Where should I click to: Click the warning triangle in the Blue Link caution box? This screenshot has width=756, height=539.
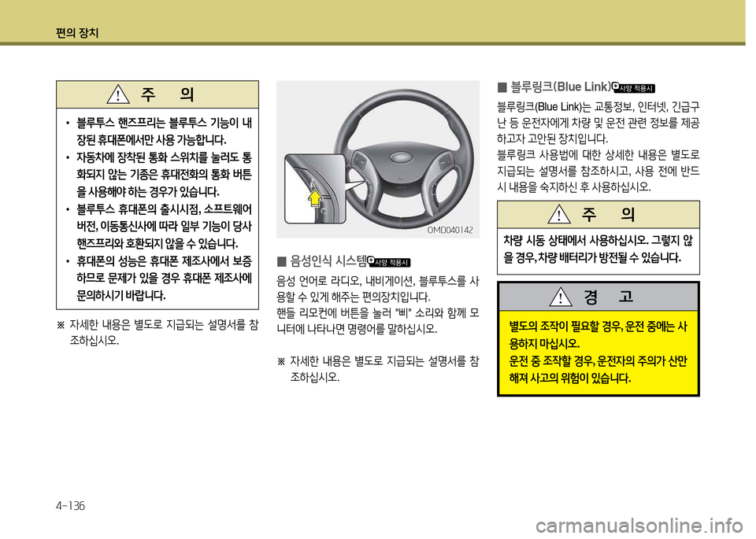[559, 214]
